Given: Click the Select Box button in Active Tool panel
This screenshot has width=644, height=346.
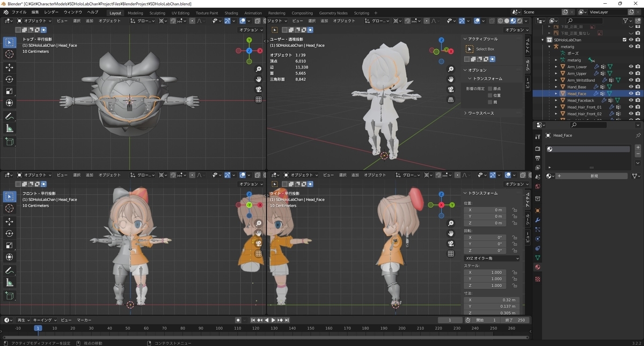Looking at the screenshot, I should coord(481,49).
